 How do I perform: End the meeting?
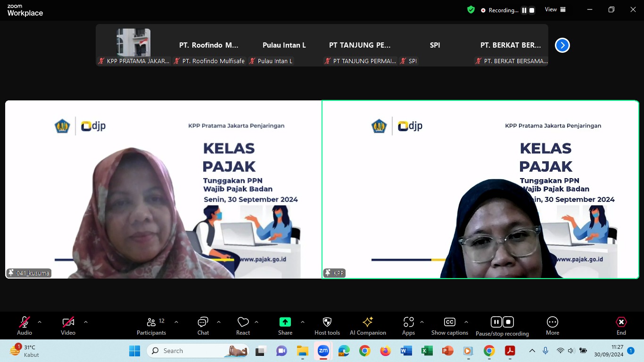coord(621,326)
